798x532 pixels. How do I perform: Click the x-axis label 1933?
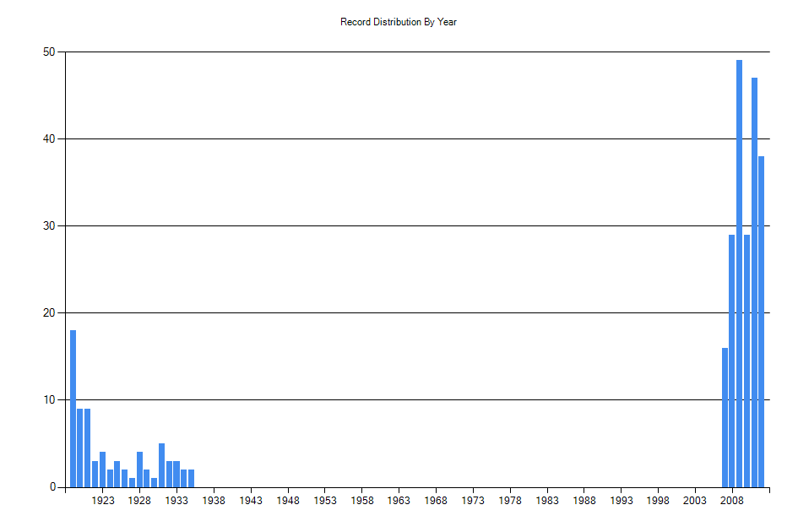[x=176, y=501]
